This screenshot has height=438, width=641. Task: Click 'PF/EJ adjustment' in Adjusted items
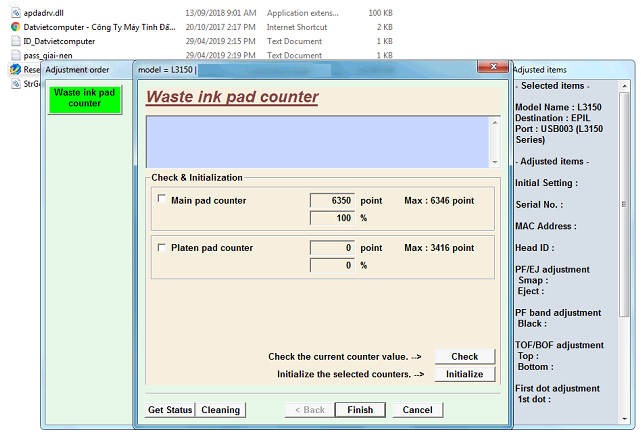click(552, 270)
